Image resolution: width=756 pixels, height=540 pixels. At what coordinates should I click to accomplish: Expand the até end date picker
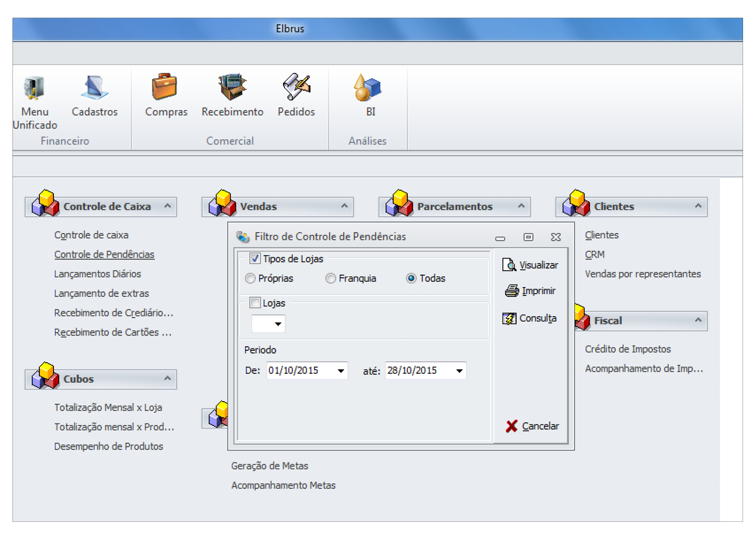[459, 371]
